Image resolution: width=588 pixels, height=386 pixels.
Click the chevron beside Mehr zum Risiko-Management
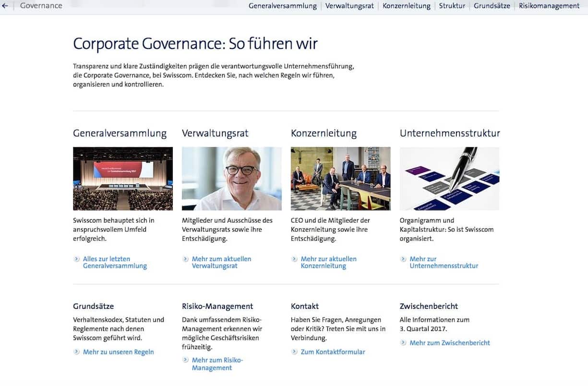[x=185, y=360]
